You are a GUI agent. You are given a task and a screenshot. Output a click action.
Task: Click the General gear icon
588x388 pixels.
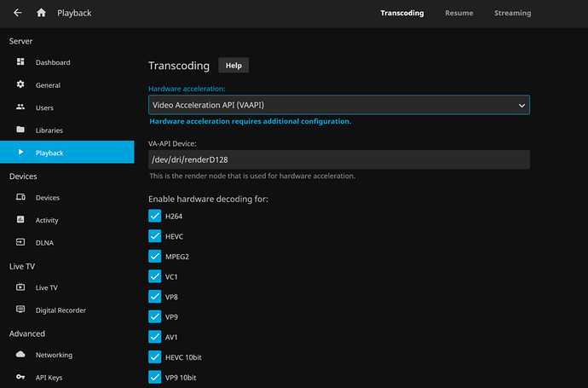point(20,85)
